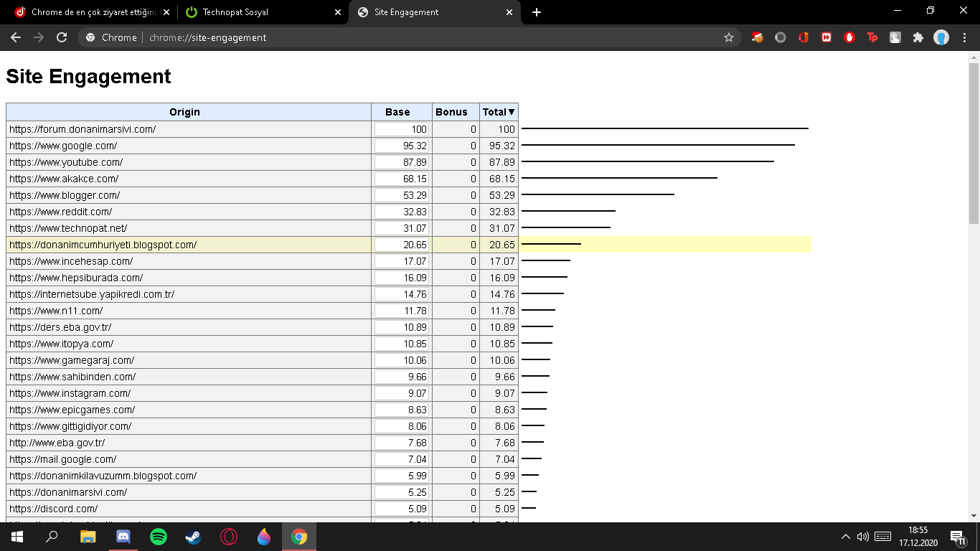Edit the base score for forum.donanimarsivi.com
The width and height of the screenshot is (980, 551).
(402, 129)
